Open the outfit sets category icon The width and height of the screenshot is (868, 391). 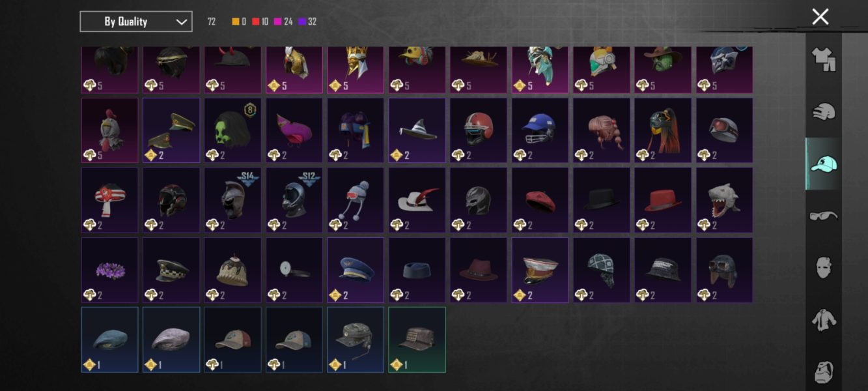point(823,59)
